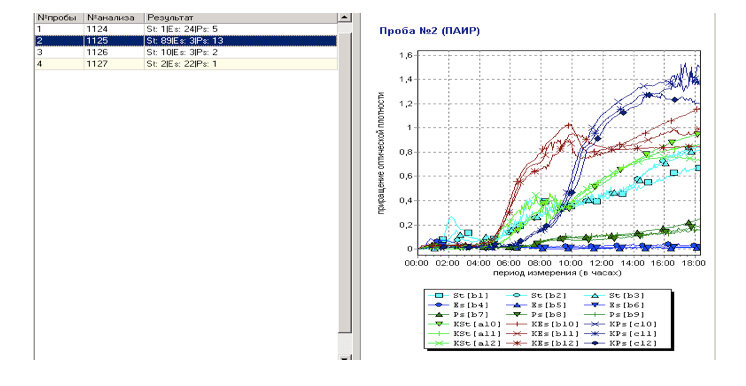Screen dimensions: 746x386
Task: Click the chart title Проба №2 (ПАИР)
Action: pos(430,31)
